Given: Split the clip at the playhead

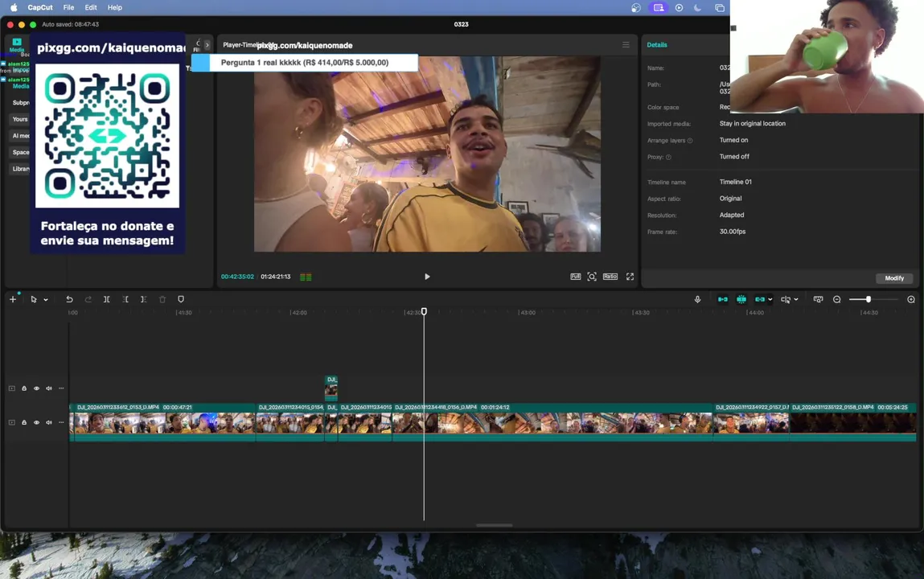Looking at the screenshot, I should pos(107,299).
